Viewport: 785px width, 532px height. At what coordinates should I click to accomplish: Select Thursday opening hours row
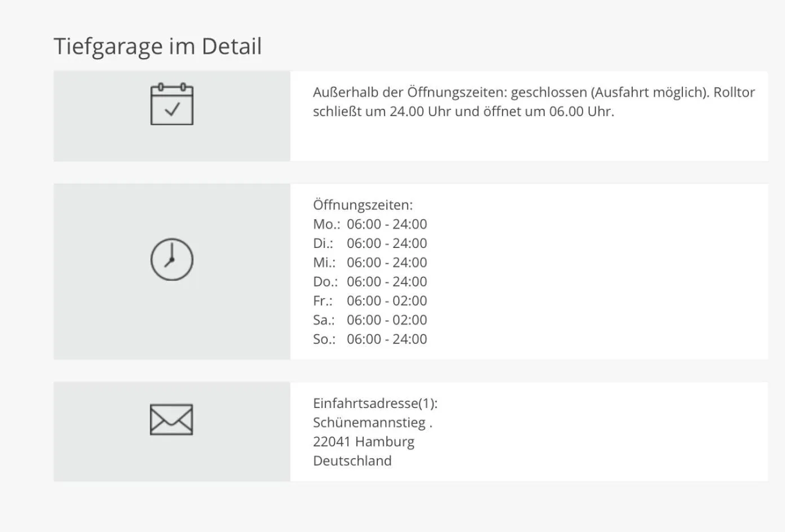pyautogui.click(x=370, y=282)
